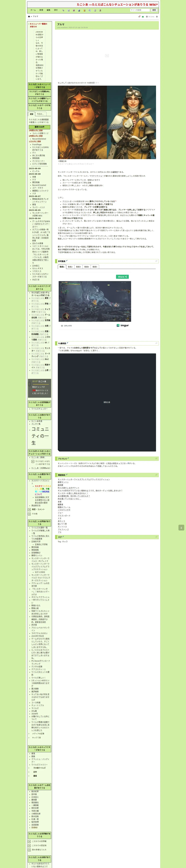Collapse the メニューバー整理のお知らせ notice

(29, 24)
